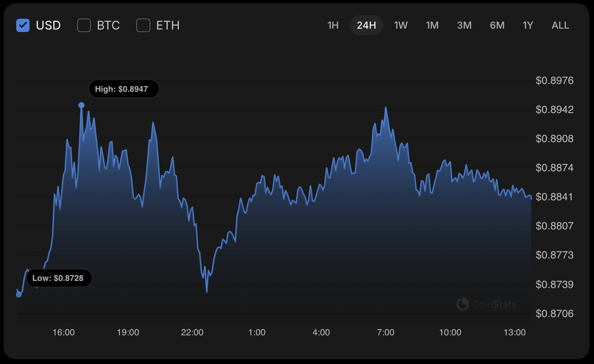Click the 22:00 time axis label
The height and width of the screenshot is (364, 594).
[x=193, y=332]
